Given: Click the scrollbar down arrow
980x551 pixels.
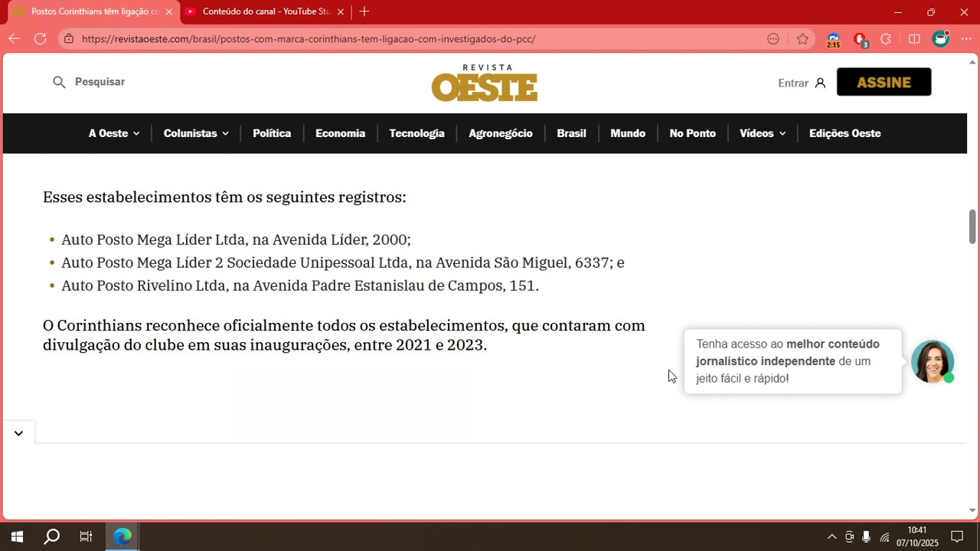Looking at the screenshot, I should pyautogui.click(x=972, y=510).
